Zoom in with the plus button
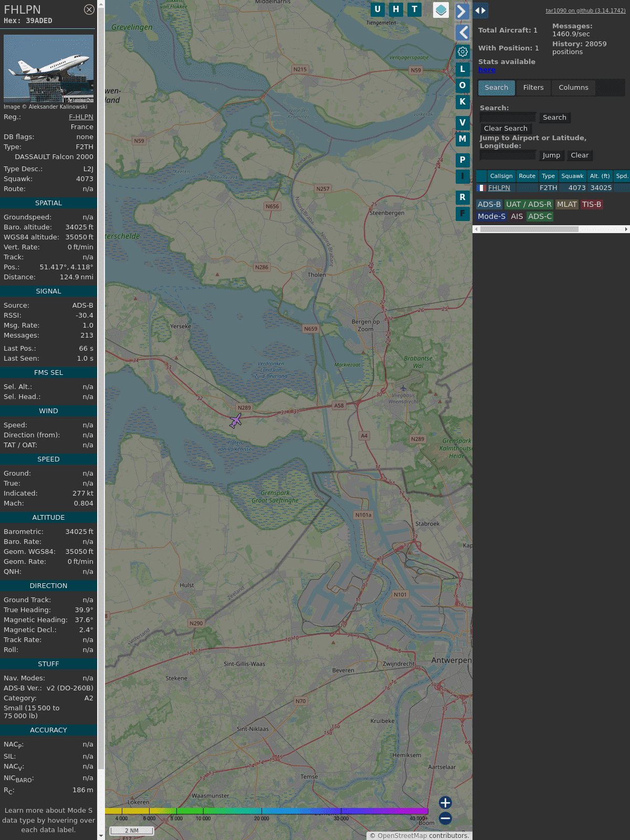 click(x=445, y=802)
